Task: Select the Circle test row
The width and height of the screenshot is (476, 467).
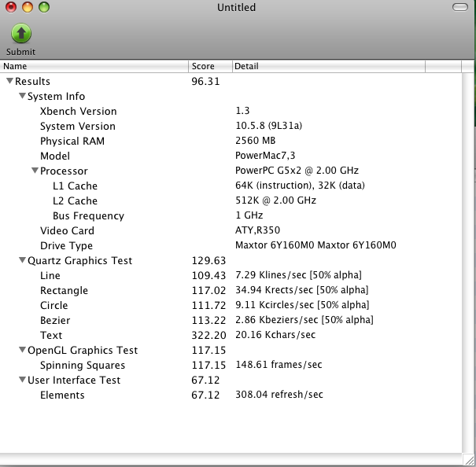Action: (231, 305)
